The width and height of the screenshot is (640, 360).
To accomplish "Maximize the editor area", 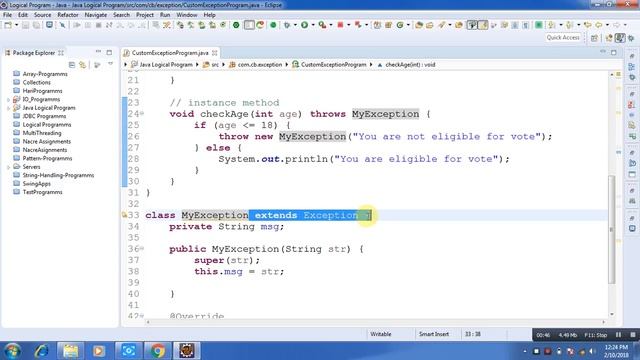I will (x=613, y=52).
